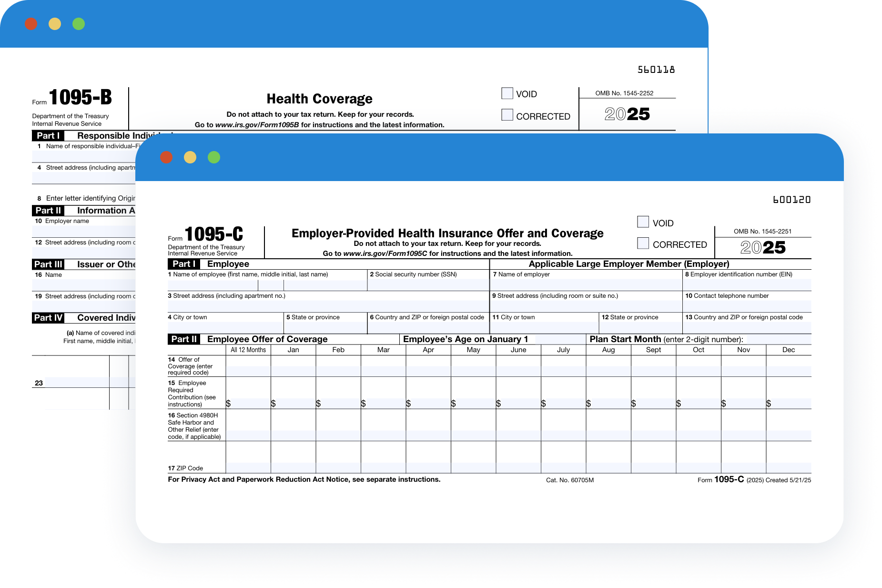This screenshot has width=882, height=588.
Task: Click the form number 560118 on 1095-B
Action: [656, 70]
